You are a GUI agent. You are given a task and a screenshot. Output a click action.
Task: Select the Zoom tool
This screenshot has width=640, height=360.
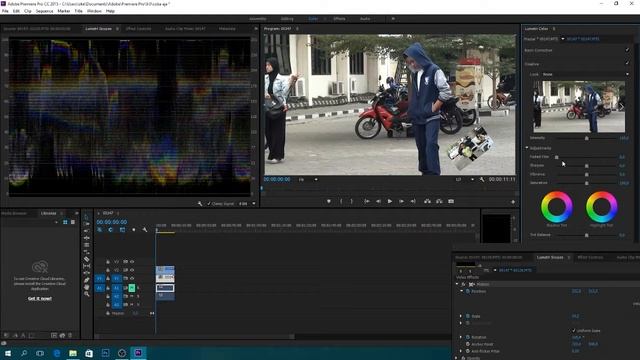tap(86, 294)
